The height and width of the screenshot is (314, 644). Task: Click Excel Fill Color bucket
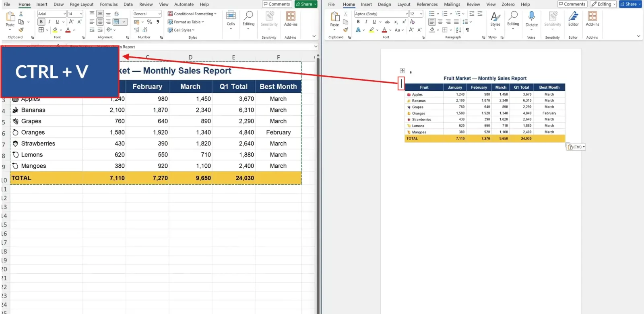[55, 30]
